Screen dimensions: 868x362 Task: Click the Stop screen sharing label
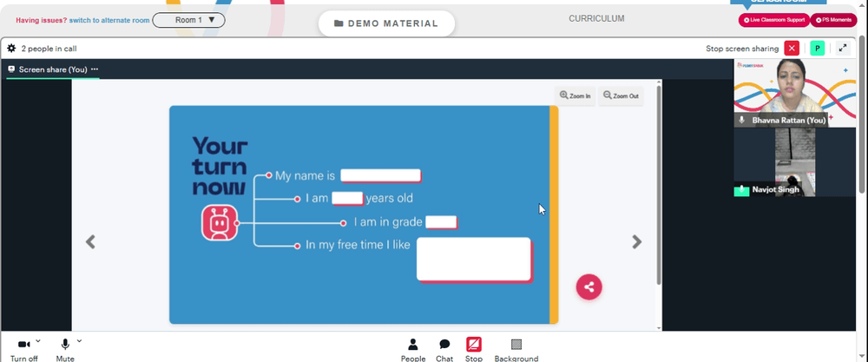(742, 49)
